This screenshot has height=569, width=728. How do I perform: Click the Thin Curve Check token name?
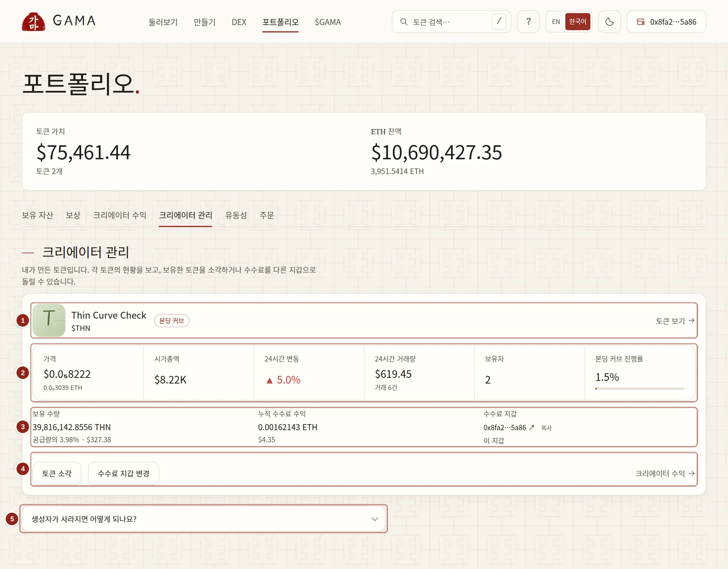click(x=109, y=315)
